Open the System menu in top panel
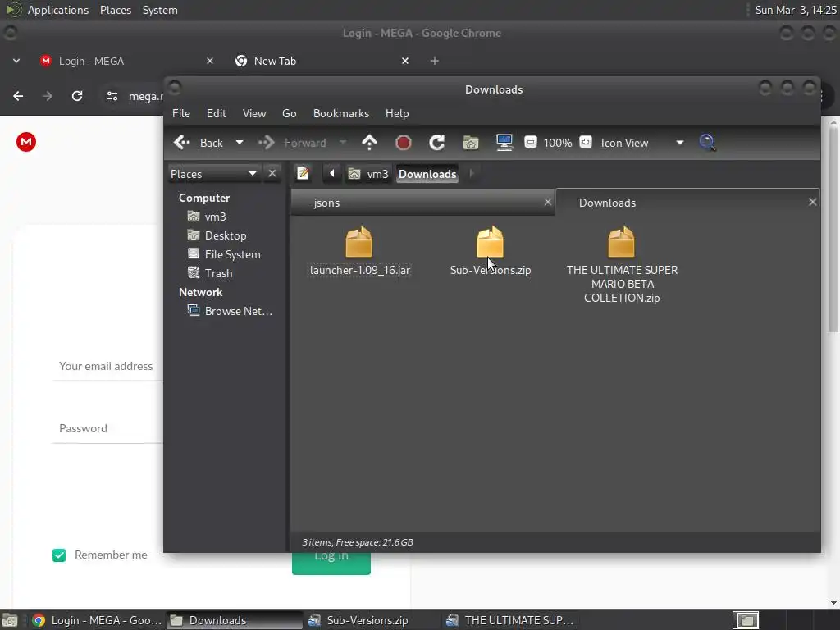Image resolution: width=840 pixels, height=630 pixels. click(x=160, y=10)
